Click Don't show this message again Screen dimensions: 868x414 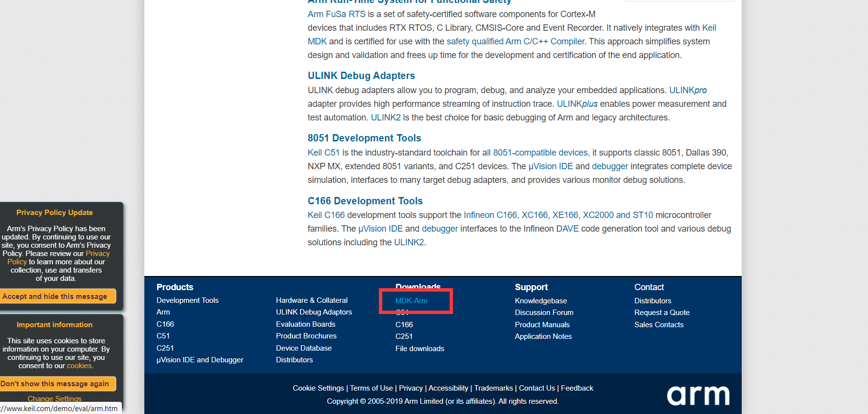tap(58, 383)
